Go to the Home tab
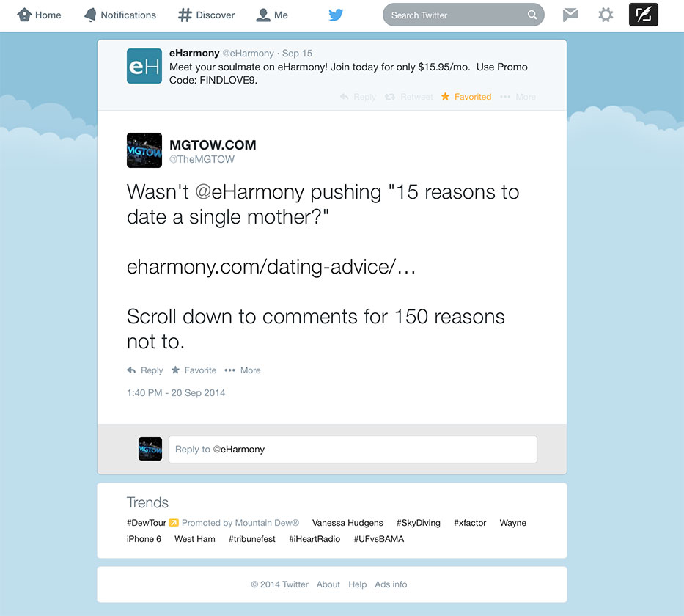The height and width of the screenshot is (616, 684). [x=40, y=15]
